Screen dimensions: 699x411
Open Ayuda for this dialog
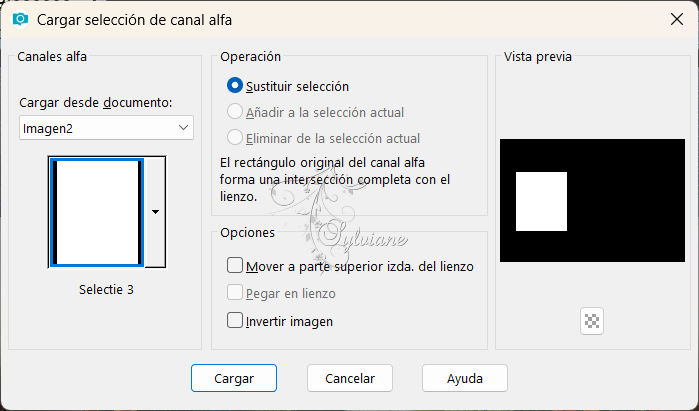click(465, 378)
